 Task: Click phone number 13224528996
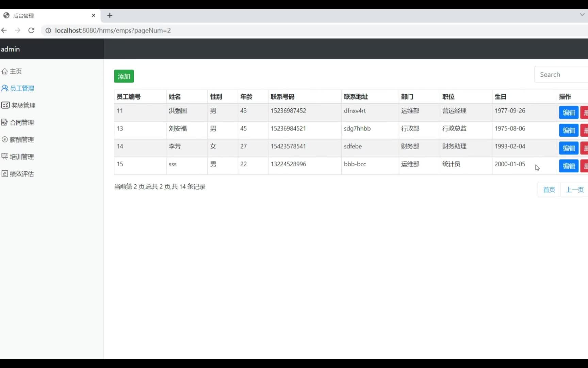click(288, 164)
